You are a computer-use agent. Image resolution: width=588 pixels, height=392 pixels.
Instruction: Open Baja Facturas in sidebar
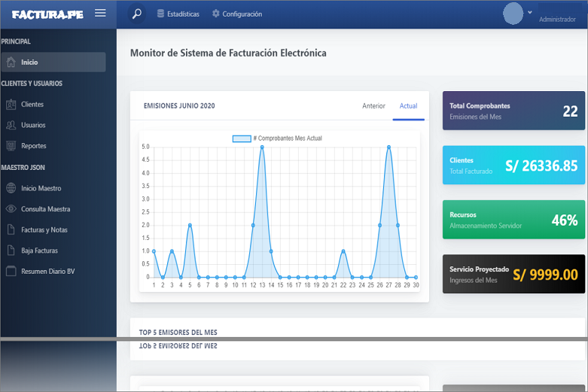point(39,251)
